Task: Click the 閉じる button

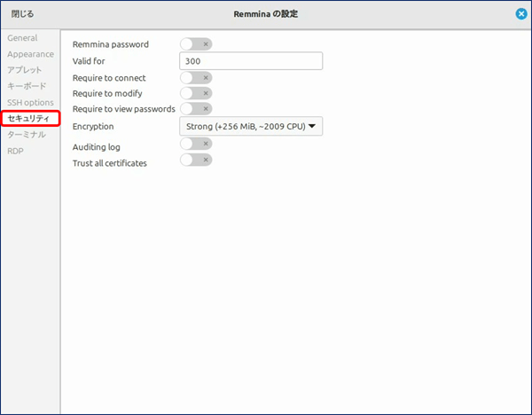Action: coord(22,14)
